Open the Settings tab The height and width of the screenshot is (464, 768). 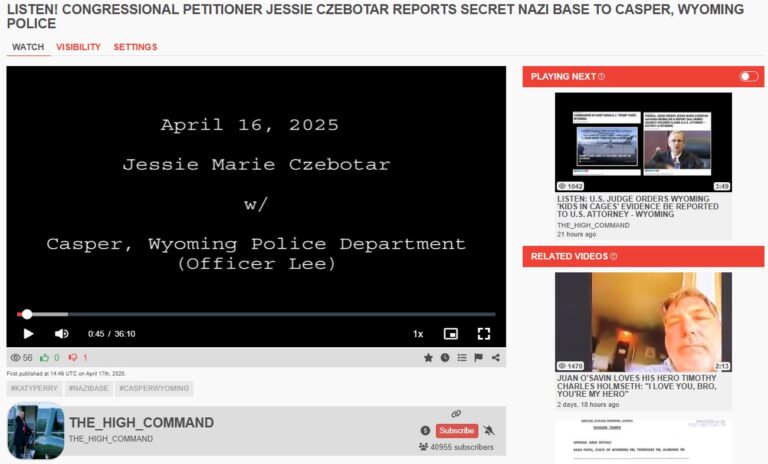point(135,47)
